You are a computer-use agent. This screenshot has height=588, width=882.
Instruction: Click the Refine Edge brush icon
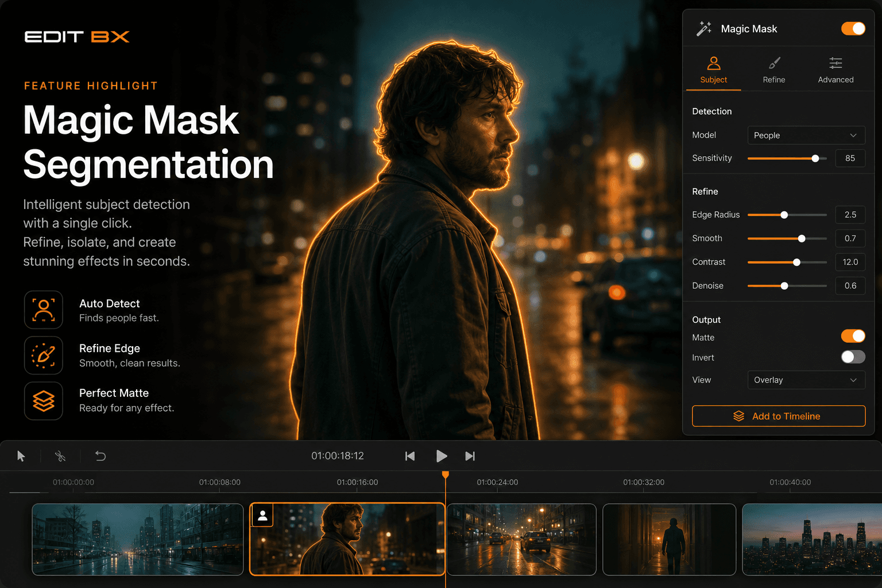[44, 355]
